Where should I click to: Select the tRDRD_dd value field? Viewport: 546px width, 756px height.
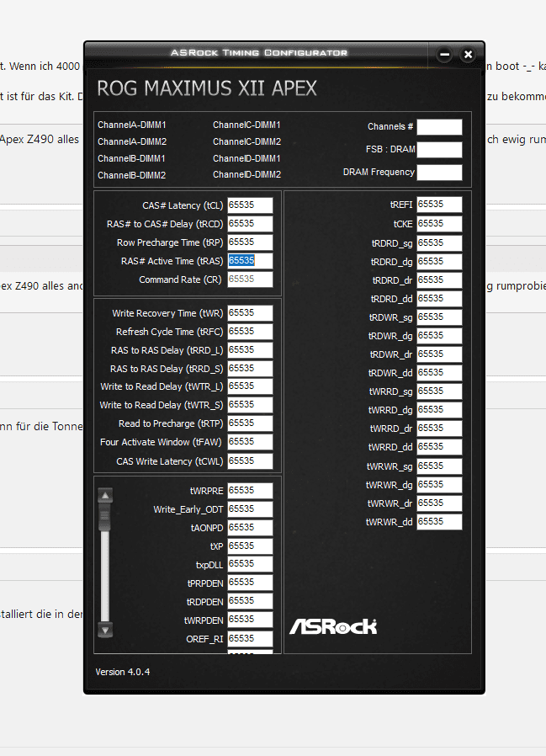click(x=439, y=299)
